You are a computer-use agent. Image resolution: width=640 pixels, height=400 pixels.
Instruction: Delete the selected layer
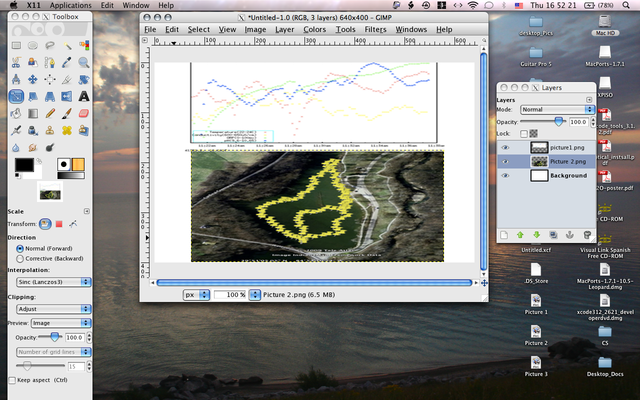[x=587, y=235]
